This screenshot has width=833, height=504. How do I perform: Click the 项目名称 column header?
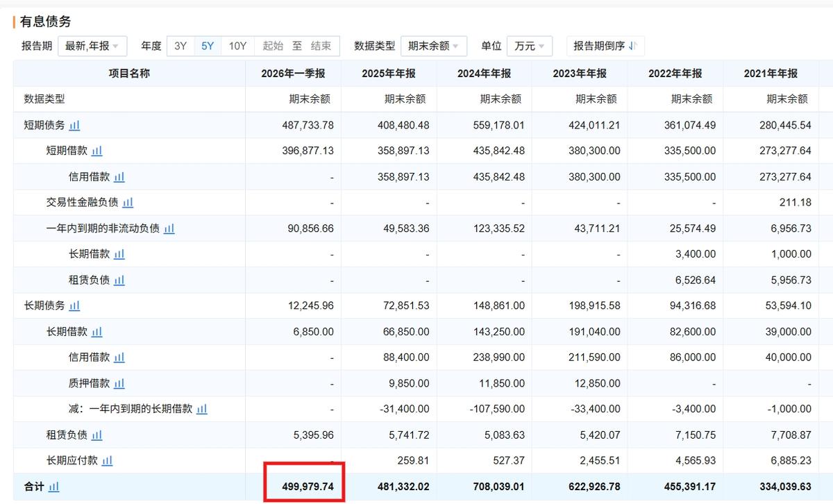tap(129, 74)
